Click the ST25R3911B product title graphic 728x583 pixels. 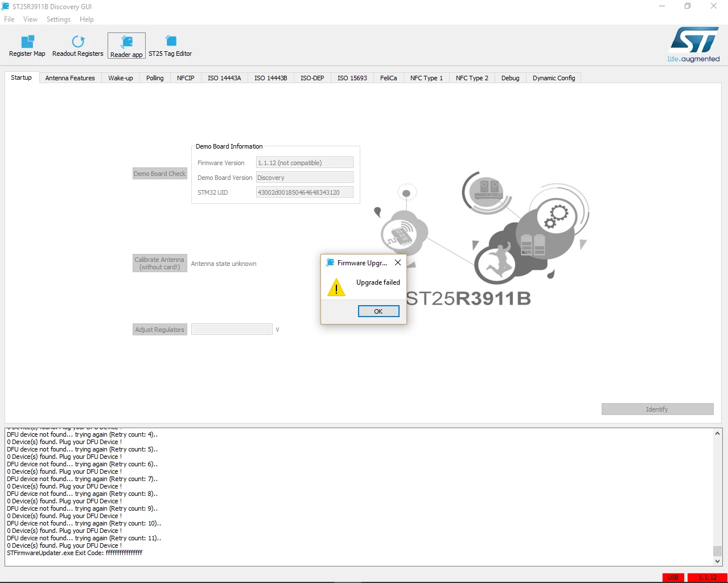469,298
